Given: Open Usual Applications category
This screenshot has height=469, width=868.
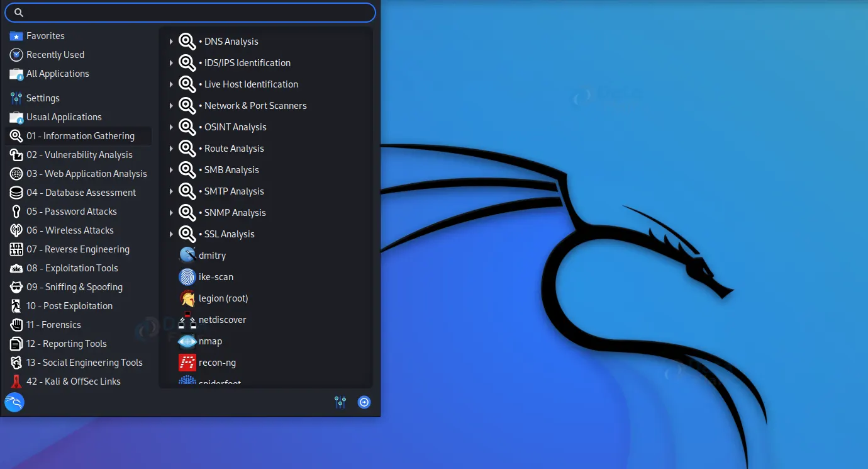Looking at the screenshot, I should pos(78,117).
